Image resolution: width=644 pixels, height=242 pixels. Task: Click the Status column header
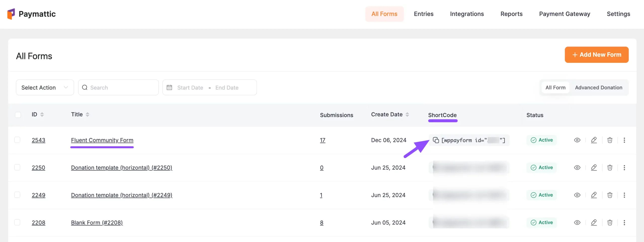tap(535, 115)
